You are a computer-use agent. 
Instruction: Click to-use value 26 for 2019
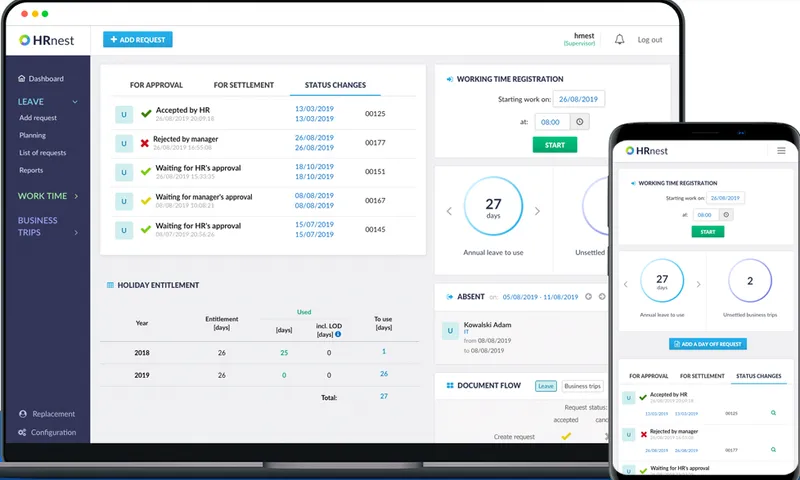pyautogui.click(x=384, y=374)
